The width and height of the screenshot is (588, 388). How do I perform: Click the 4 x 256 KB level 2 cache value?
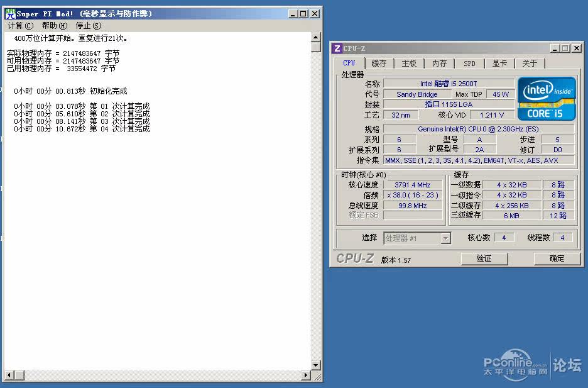point(511,206)
